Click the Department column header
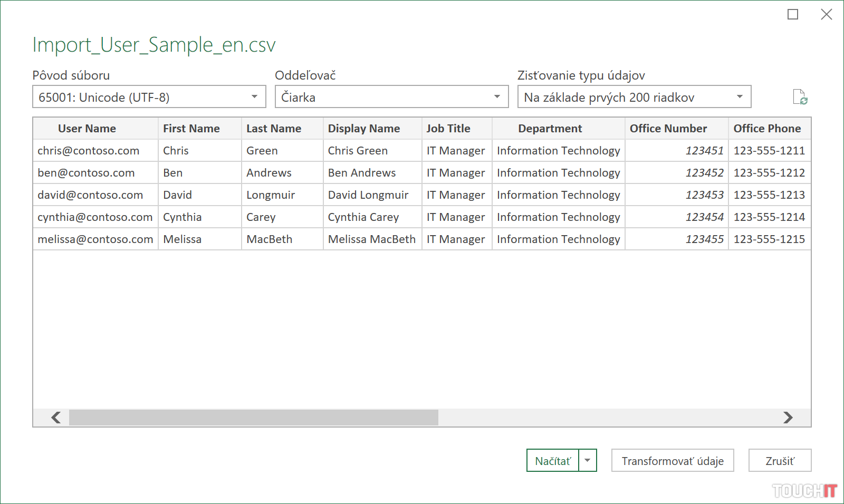This screenshot has width=844, height=504. [x=550, y=129]
